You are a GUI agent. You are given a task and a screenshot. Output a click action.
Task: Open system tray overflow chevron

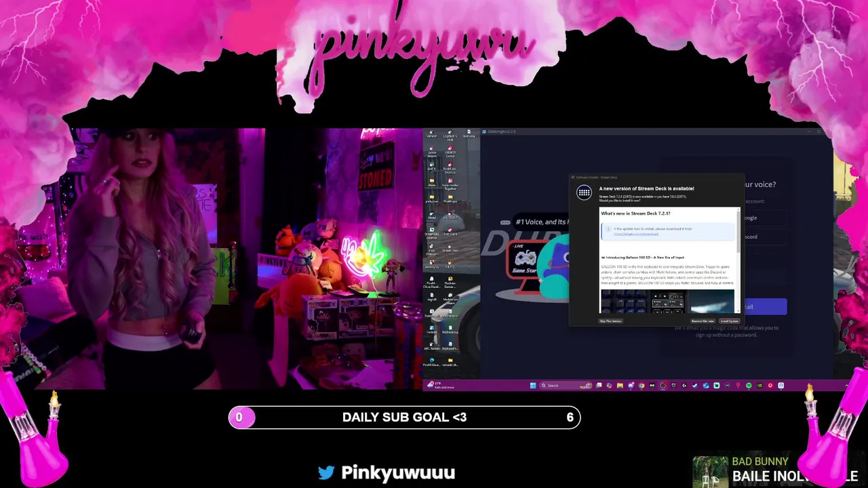click(x=846, y=386)
